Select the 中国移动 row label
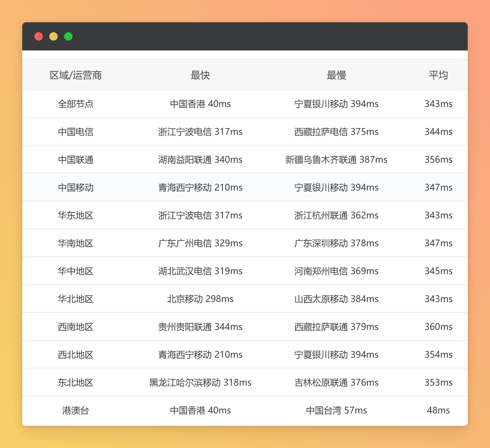This screenshot has height=448, width=490. [x=76, y=188]
